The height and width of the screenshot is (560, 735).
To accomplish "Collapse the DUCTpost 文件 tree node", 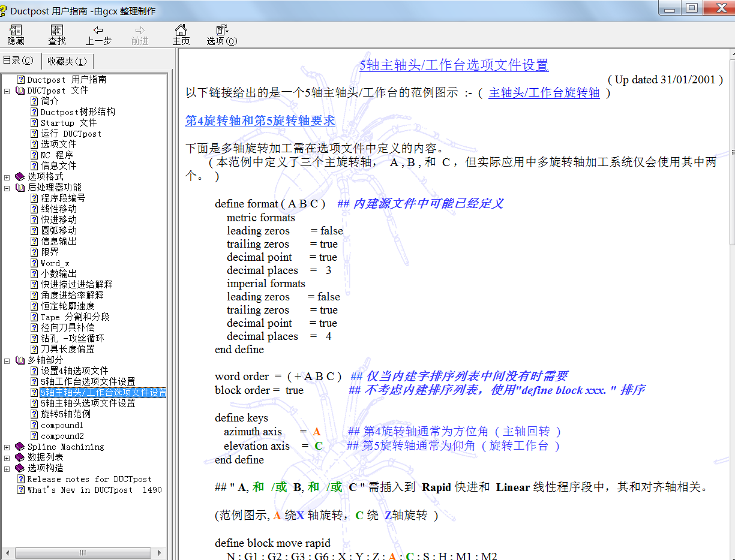I will click(x=7, y=91).
